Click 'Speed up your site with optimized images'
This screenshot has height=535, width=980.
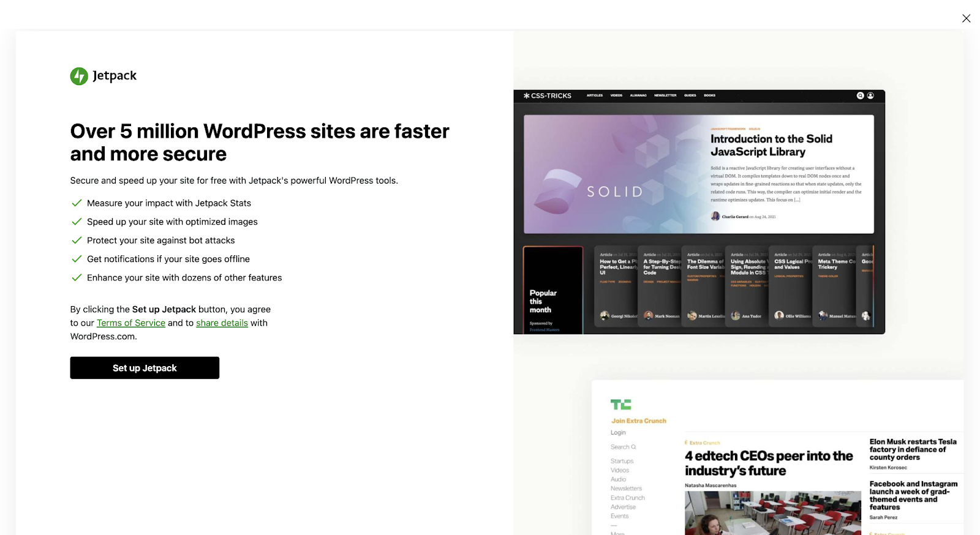172,222
